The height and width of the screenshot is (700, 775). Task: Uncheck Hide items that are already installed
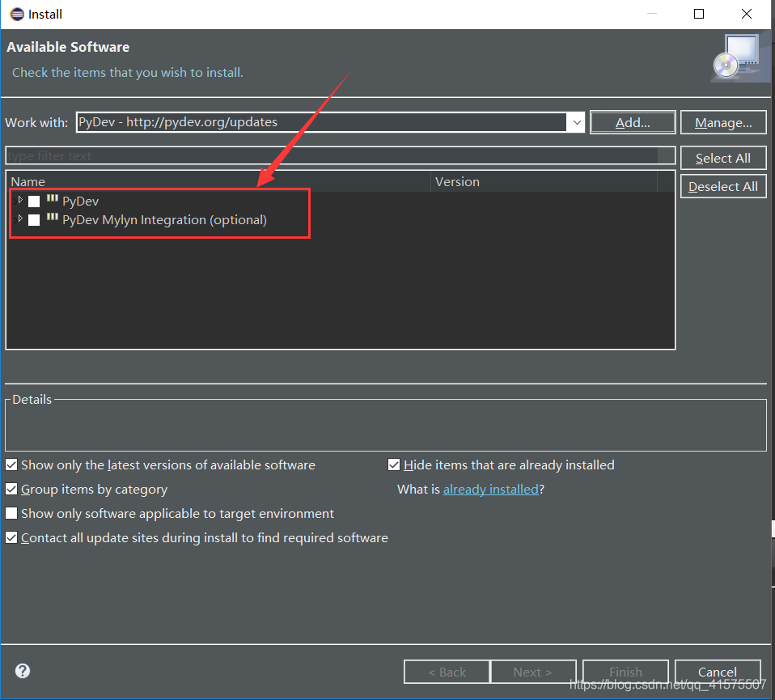[x=394, y=465]
